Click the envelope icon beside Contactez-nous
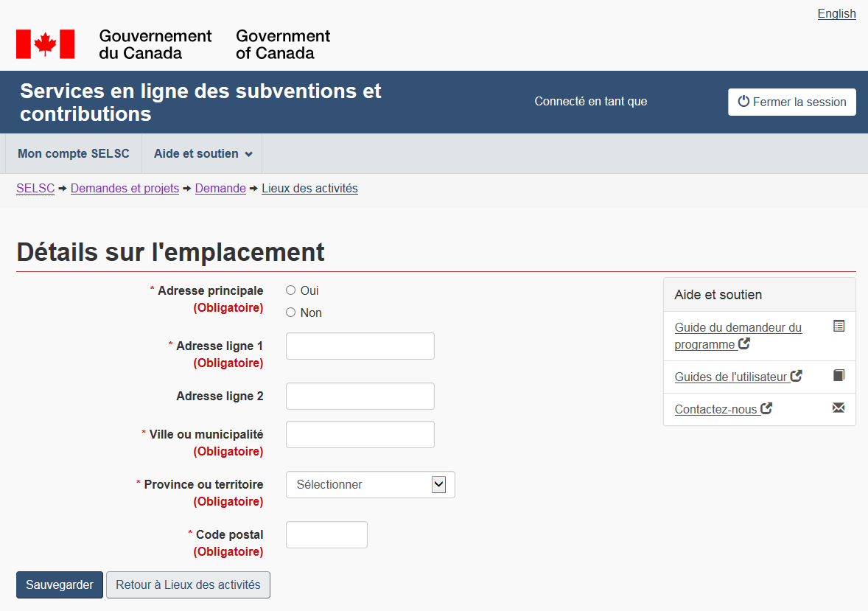 (839, 408)
